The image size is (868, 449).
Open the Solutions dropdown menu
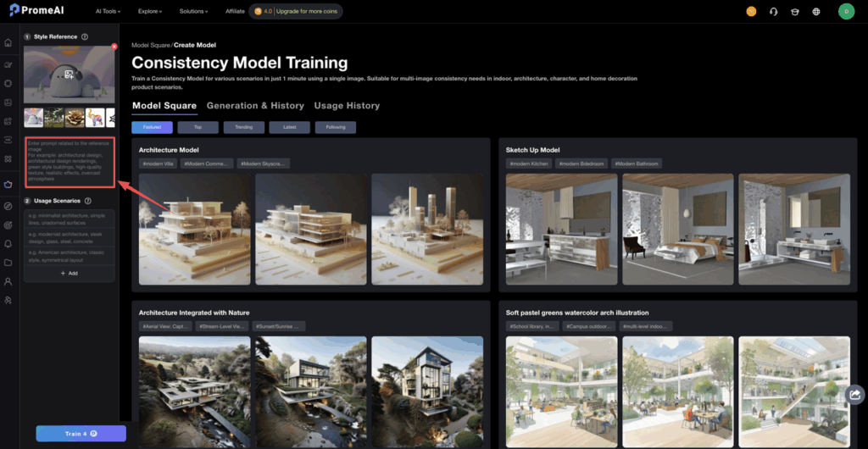pyautogui.click(x=194, y=11)
